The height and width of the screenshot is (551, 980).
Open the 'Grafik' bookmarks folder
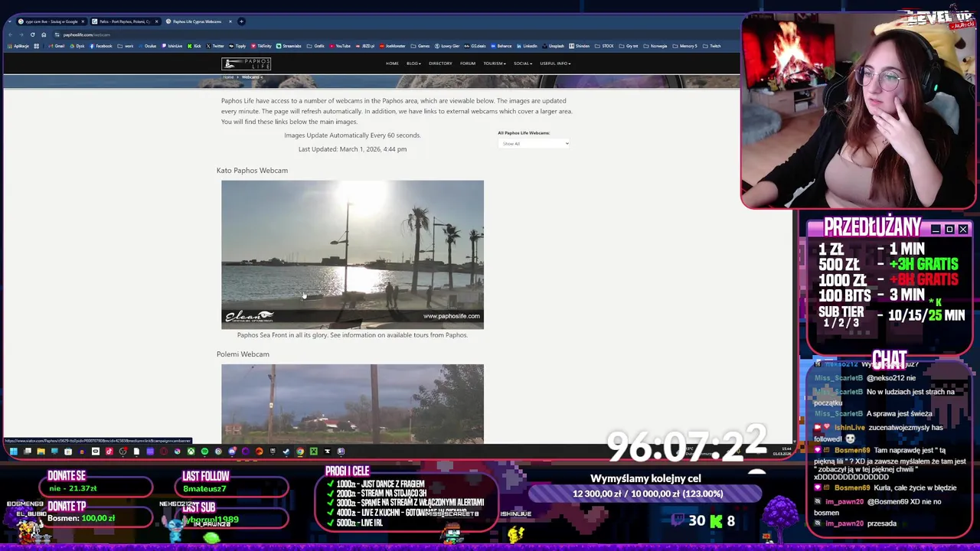point(315,46)
